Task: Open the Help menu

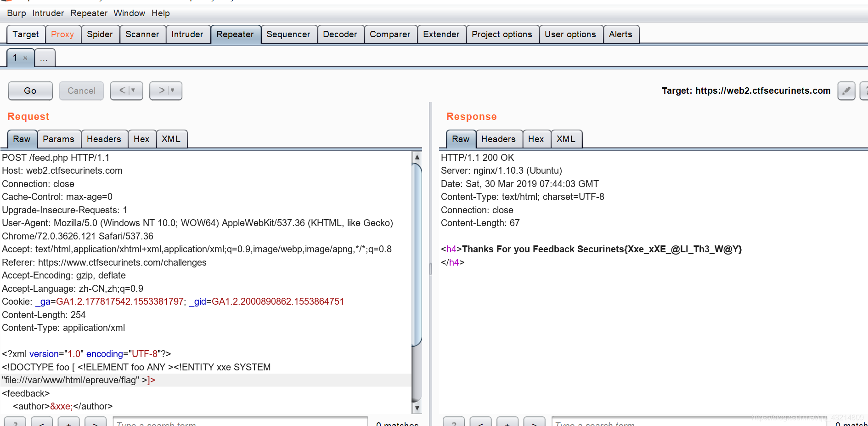Action: 161,13
